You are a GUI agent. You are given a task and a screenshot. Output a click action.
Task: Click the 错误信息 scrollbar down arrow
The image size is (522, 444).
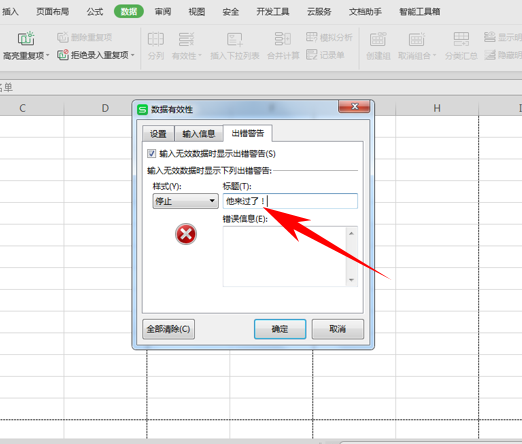point(351,280)
